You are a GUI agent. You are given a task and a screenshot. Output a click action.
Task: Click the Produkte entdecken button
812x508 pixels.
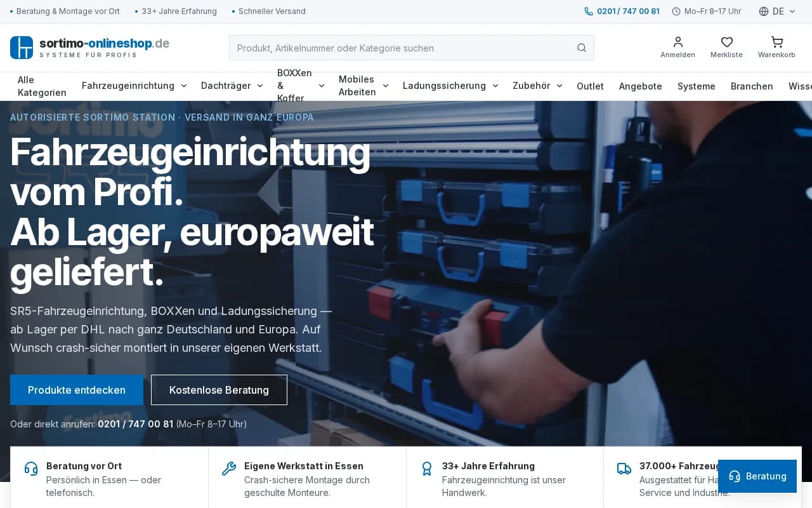coord(77,390)
